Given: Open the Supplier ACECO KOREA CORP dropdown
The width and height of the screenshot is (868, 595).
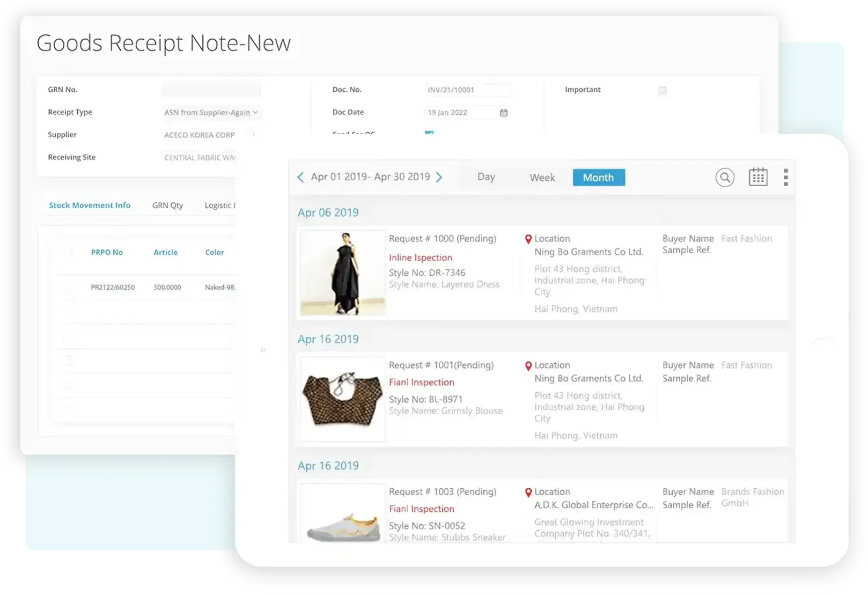Looking at the screenshot, I should (x=211, y=135).
